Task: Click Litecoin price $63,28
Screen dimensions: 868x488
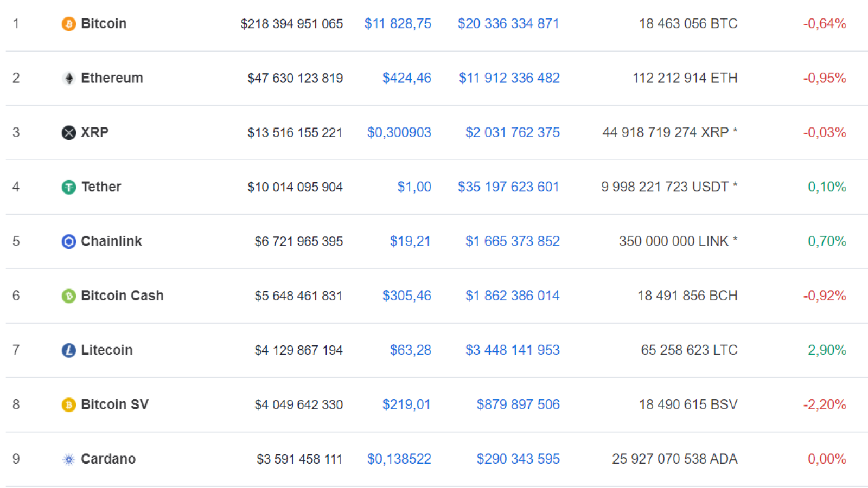Action: (x=411, y=350)
